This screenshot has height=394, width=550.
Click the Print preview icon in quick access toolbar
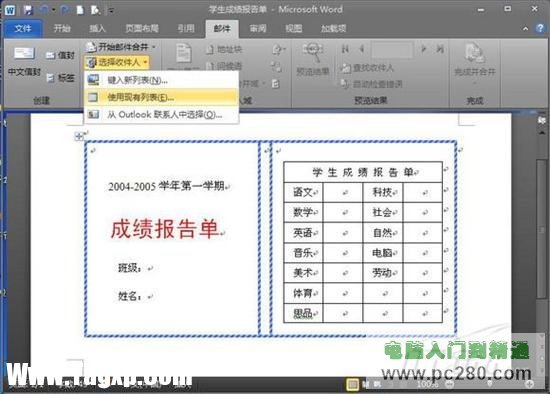[x=95, y=10]
